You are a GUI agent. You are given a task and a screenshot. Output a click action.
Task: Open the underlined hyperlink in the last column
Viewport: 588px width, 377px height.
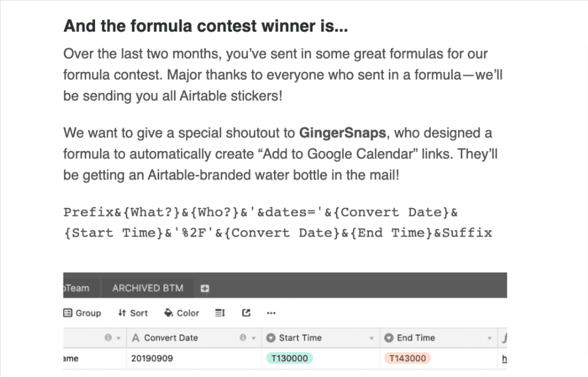(x=505, y=358)
